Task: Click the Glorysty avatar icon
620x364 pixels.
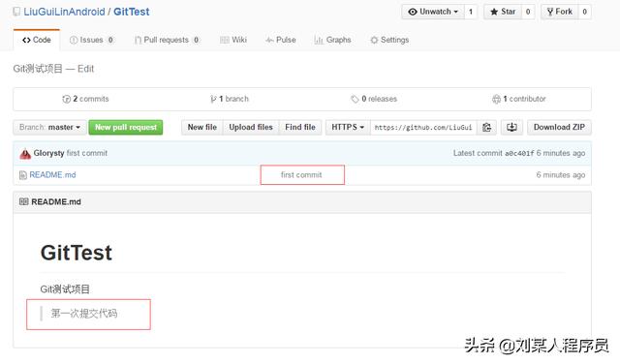Action: coord(25,153)
